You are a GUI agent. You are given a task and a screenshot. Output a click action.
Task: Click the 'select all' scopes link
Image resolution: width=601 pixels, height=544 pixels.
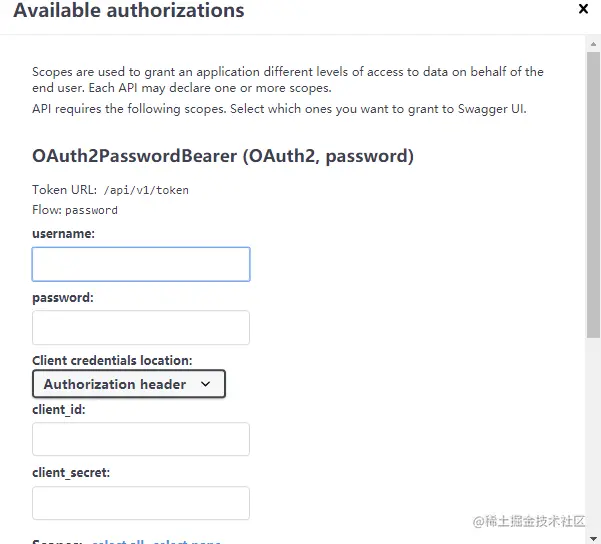(x=118, y=541)
